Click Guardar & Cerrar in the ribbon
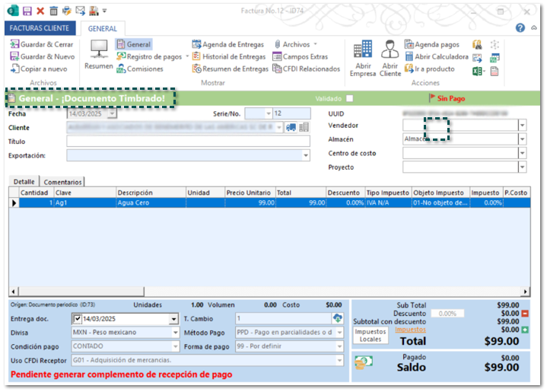 tap(42, 44)
